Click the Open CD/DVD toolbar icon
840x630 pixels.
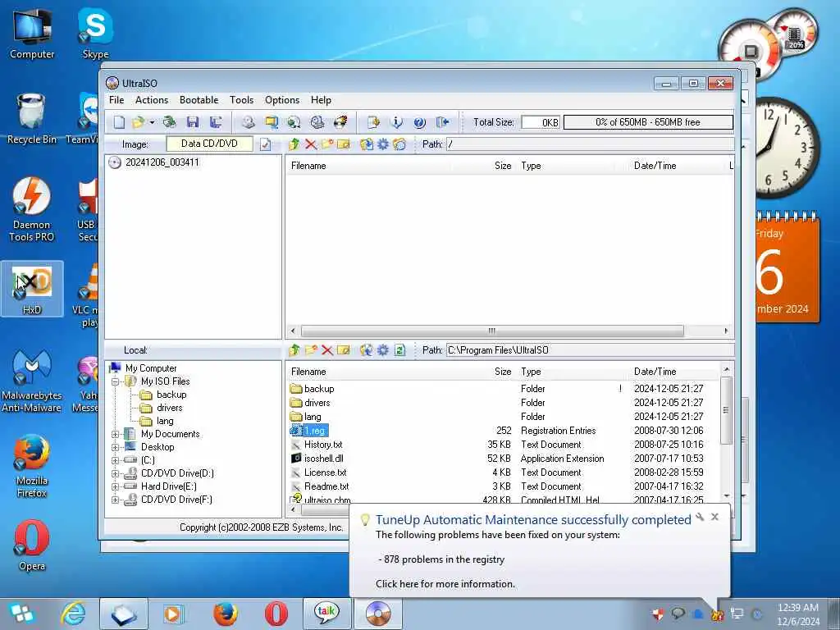[x=169, y=122]
